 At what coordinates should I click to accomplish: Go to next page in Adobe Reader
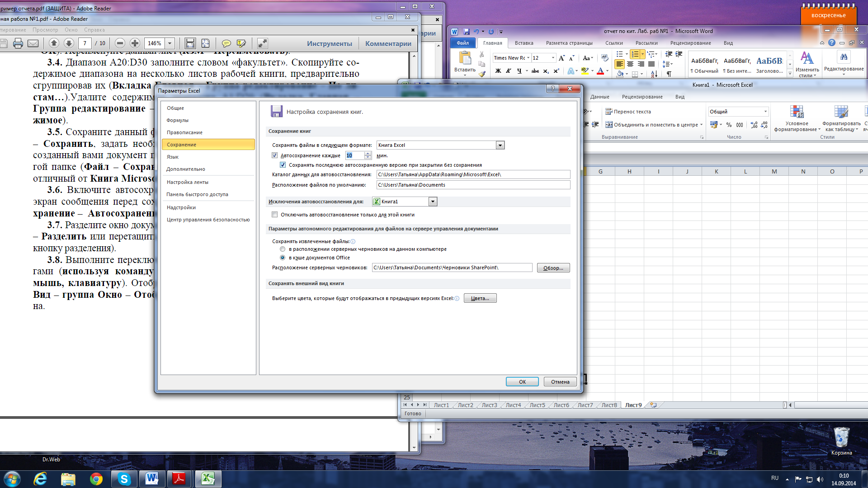click(69, 43)
